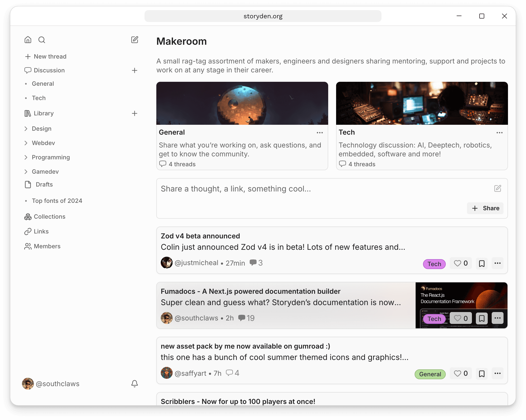Viewport: 526px width, 420px height.
Task: Add a new Discussion category with plus
Action: 135,70
